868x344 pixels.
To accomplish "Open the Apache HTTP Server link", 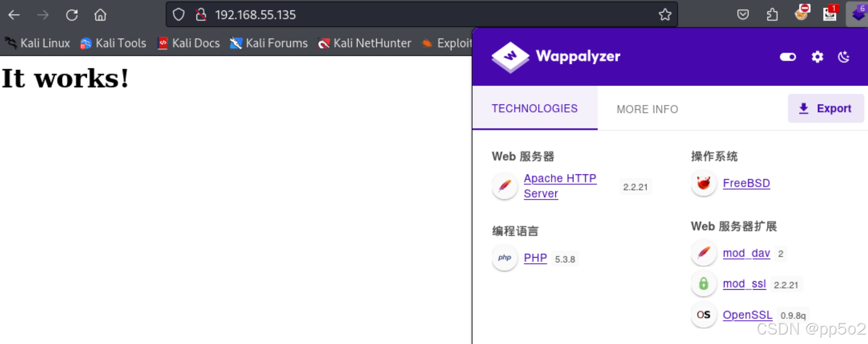I will 560,186.
